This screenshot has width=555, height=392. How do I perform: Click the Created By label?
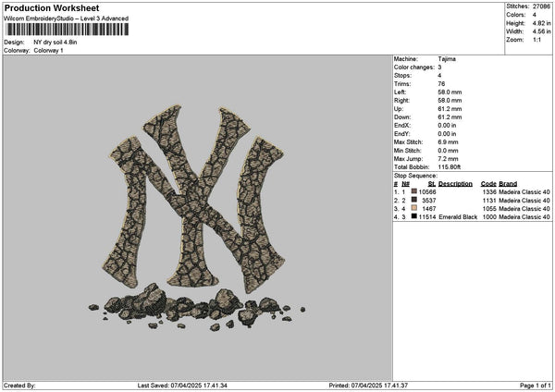(19, 386)
